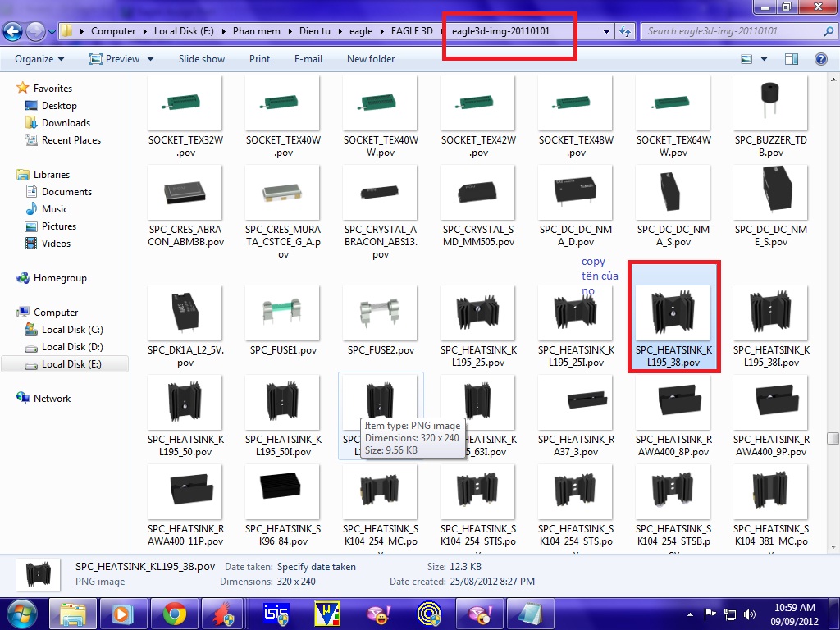The width and height of the screenshot is (840, 630).
Task: Select the SPC_BUZZER_TDB.pov thumbnail
Action: pyautogui.click(x=770, y=103)
